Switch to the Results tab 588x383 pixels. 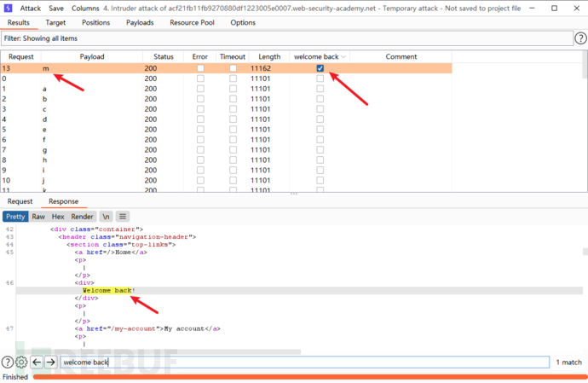(19, 22)
